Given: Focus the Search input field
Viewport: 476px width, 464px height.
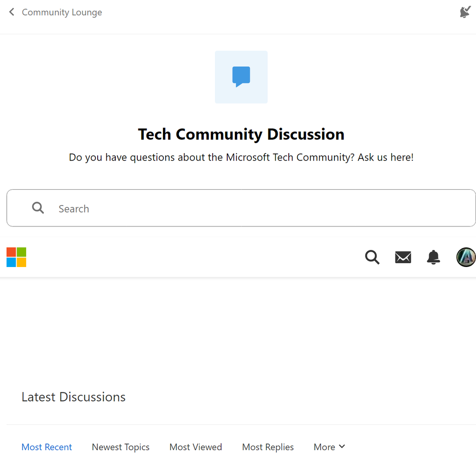Looking at the screenshot, I should click(x=241, y=208).
